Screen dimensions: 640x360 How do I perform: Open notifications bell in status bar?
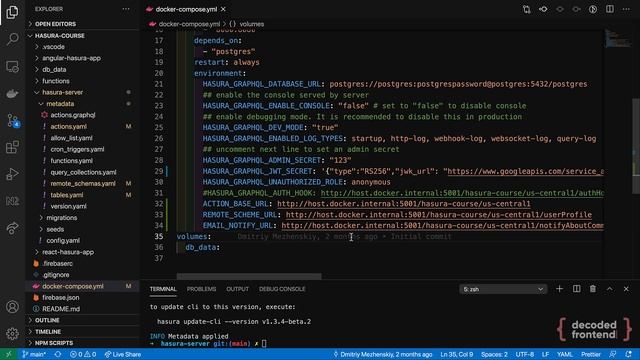click(x=629, y=354)
